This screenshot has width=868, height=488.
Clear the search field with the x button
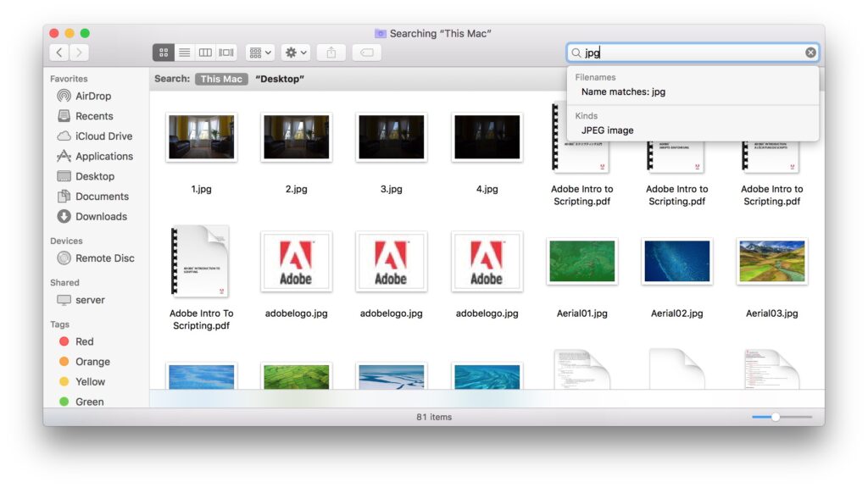pos(810,52)
